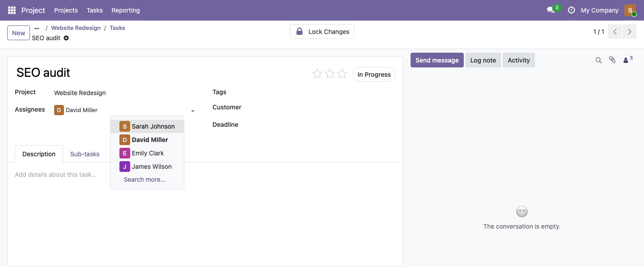Image resolution: width=644 pixels, height=267 pixels.
Task: Search messages with the magnifier icon
Action: coord(598,60)
